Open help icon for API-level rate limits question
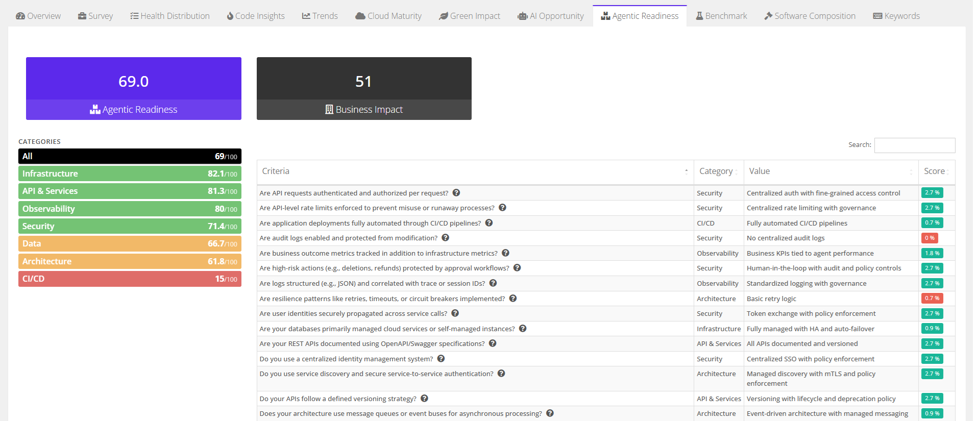Screen dimensions: 980x421 (502, 208)
